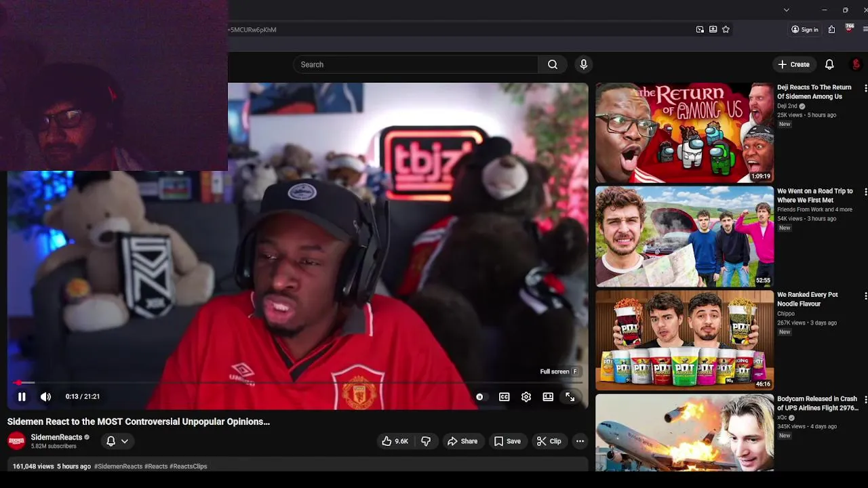Open 'We Went on a Road Trip' title
Screen dimensions: 868x488
[x=814, y=196]
